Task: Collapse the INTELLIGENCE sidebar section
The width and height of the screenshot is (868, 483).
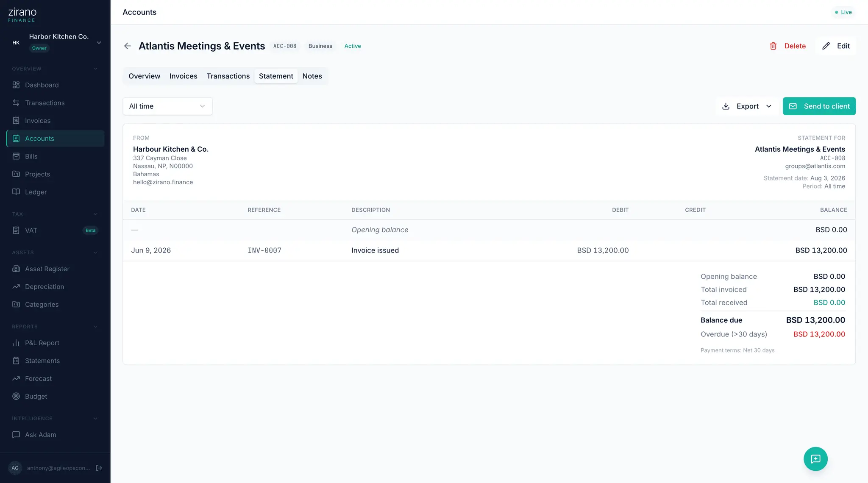Action: pyautogui.click(x=95, y=419)
